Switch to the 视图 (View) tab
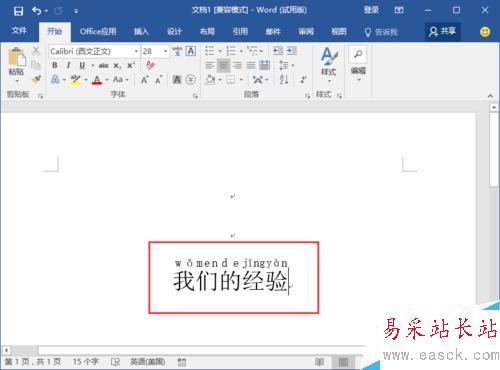Viewport: 500px width, 370px height. point(339,32)
